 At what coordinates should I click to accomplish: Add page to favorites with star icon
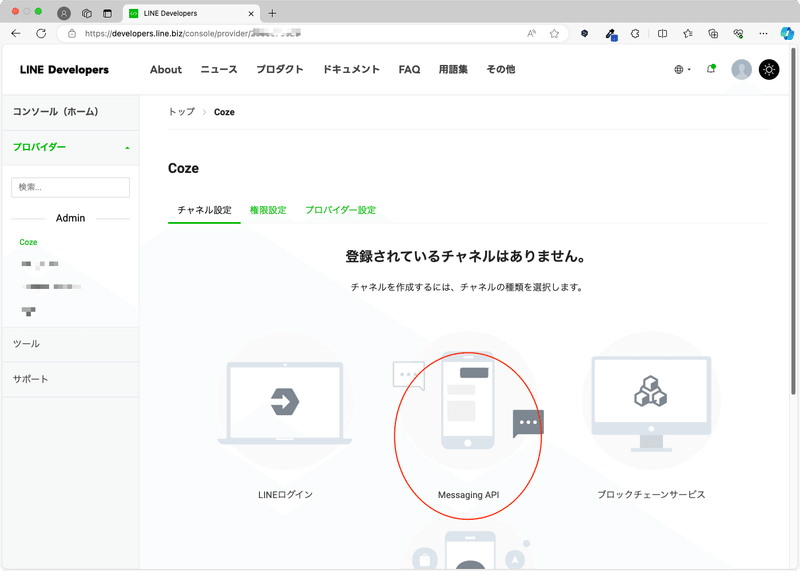(x=554, y=34)
